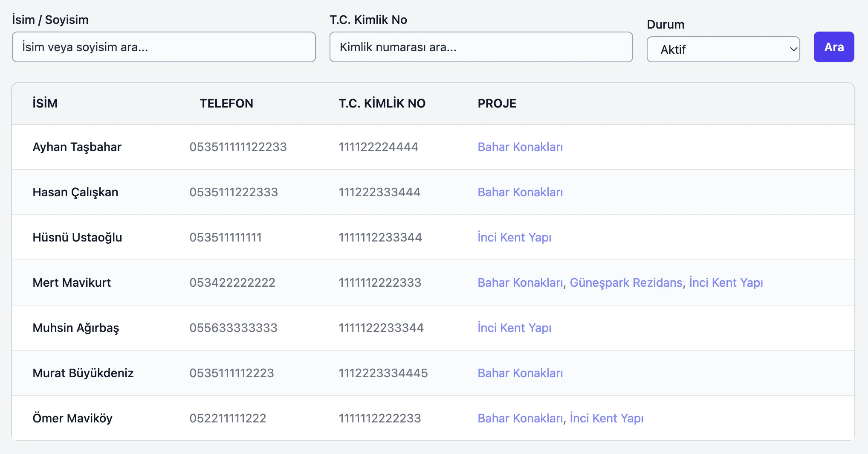Click ID number 1111112222333
This screenshot has width=868, height=454.
tap(380, 282)
